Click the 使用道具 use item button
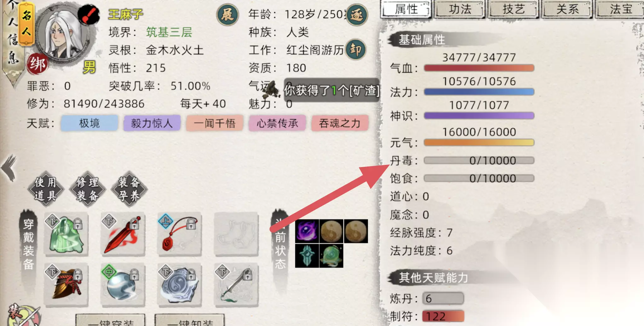 coord(46,189)
